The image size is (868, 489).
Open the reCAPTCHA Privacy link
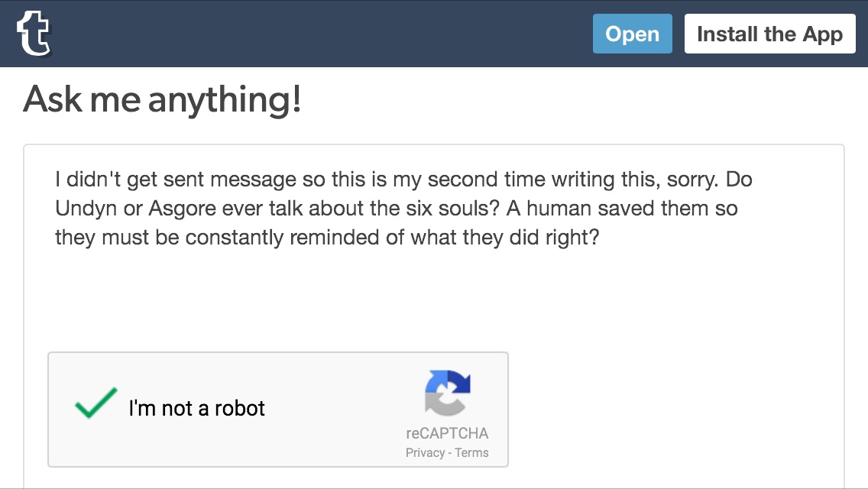[425, 452]
